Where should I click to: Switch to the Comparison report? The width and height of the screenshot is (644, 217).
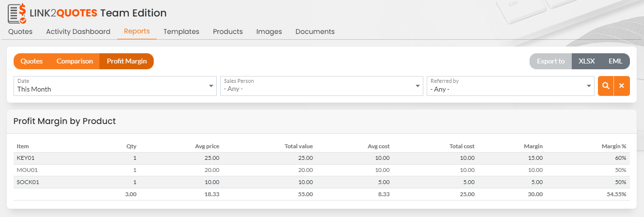[x=75, y=61]
